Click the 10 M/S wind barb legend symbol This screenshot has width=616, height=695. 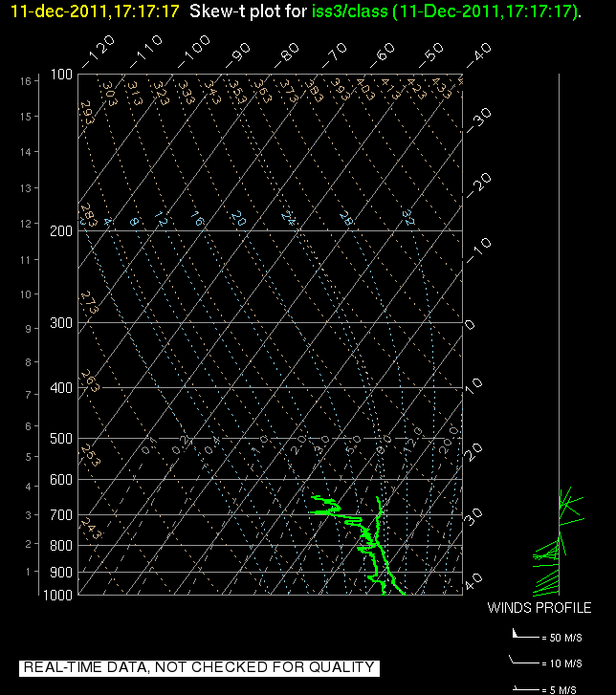point(524,660)
